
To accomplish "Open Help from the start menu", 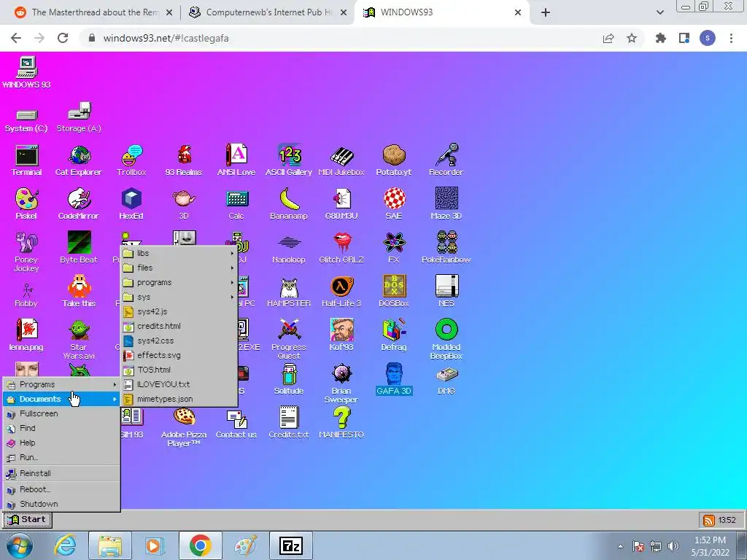I will [61, 443].
